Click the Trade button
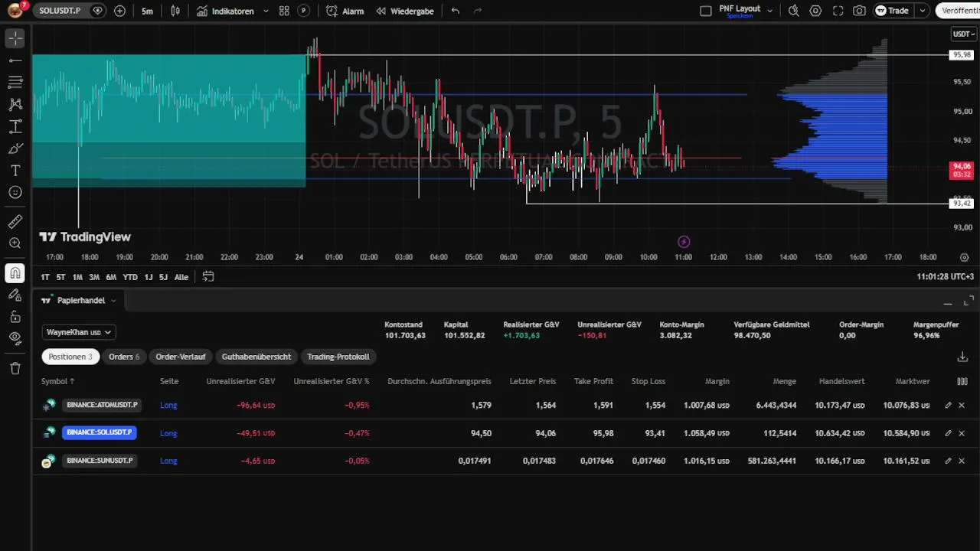 893,11
